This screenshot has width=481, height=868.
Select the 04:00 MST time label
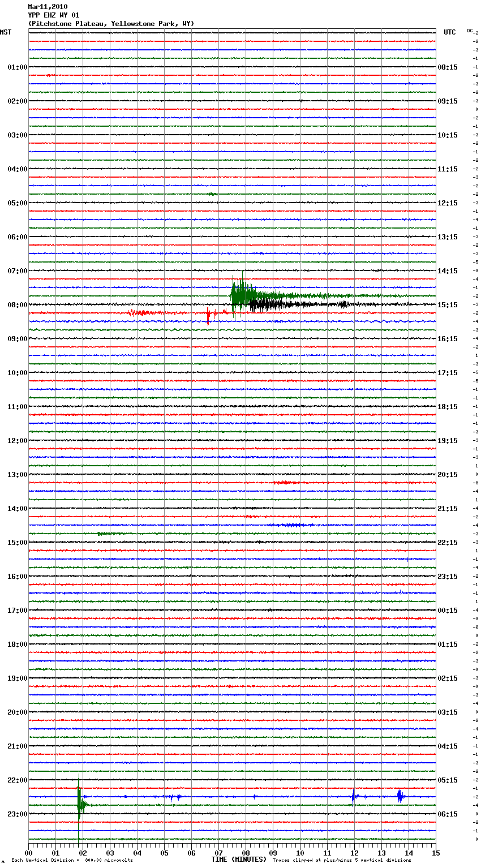tap(18, 169)
